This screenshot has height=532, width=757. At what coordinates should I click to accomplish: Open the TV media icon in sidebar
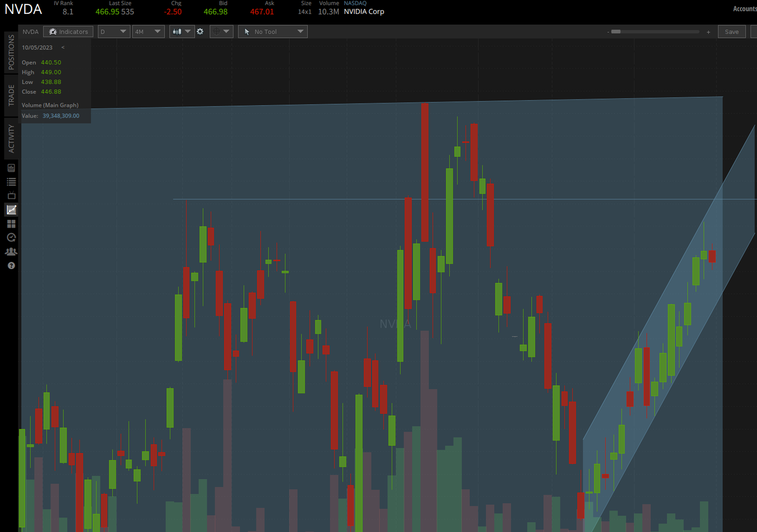(x=11, y=195)
